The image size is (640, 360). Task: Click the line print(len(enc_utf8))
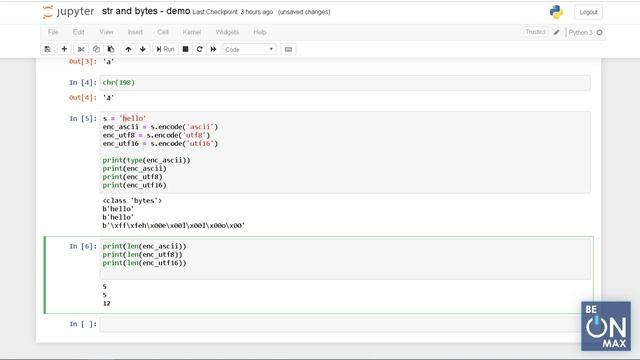pos(142,255)
